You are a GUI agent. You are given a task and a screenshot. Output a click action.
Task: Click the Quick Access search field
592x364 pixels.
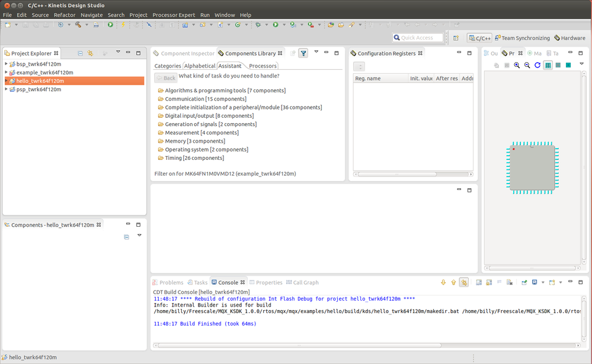pos(418,38)
